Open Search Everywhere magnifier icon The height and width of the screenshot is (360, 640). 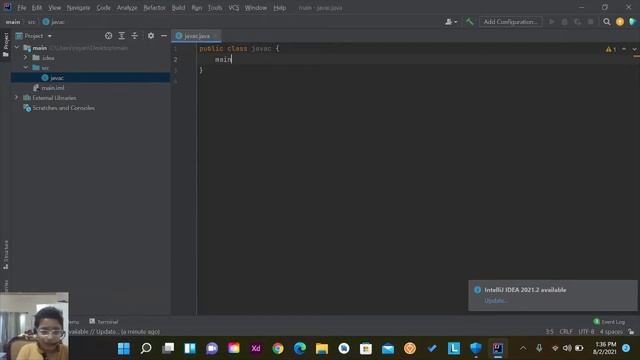607,22
